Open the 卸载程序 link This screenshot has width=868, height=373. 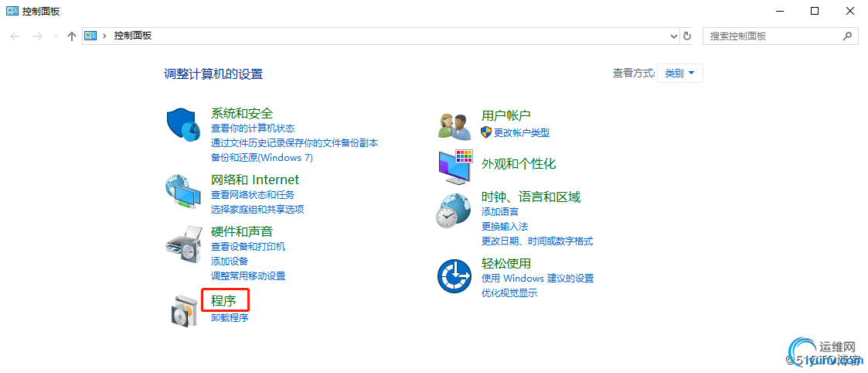(230, 317)
